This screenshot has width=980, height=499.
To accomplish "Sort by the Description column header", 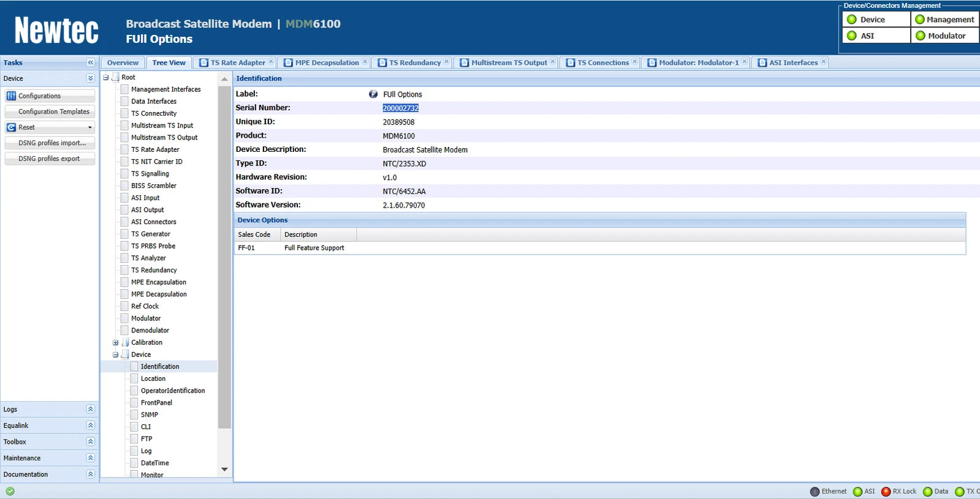I will click(x=319, y=234).
